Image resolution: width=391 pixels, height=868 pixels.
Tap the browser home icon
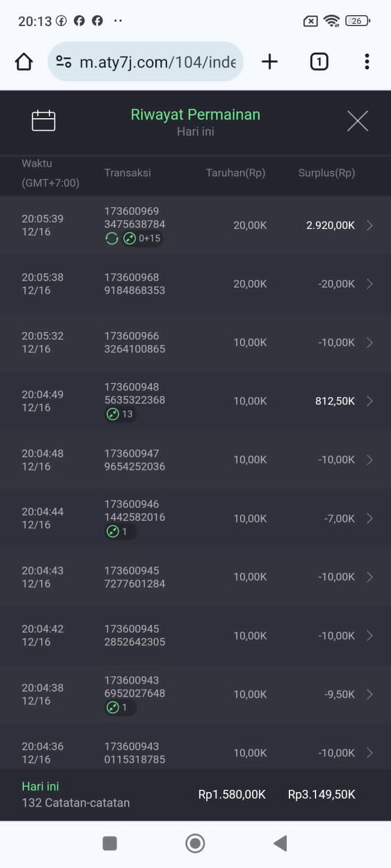coord(24,62)
